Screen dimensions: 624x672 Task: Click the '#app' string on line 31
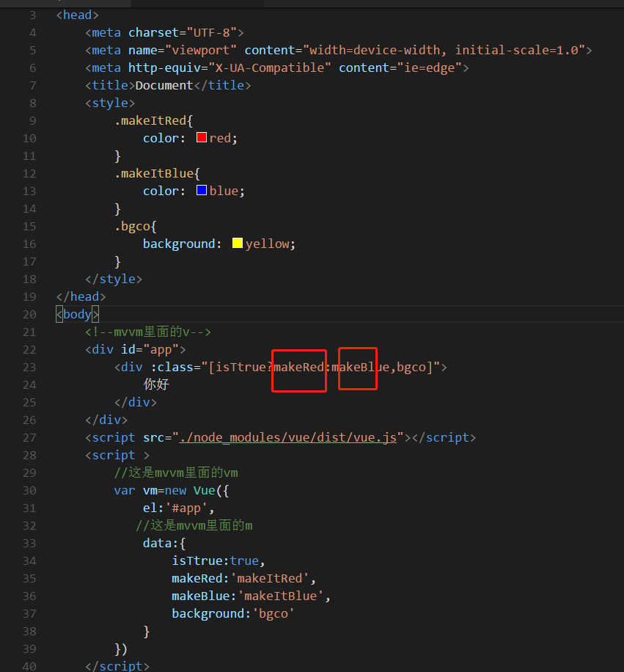(x=186, y=508)
